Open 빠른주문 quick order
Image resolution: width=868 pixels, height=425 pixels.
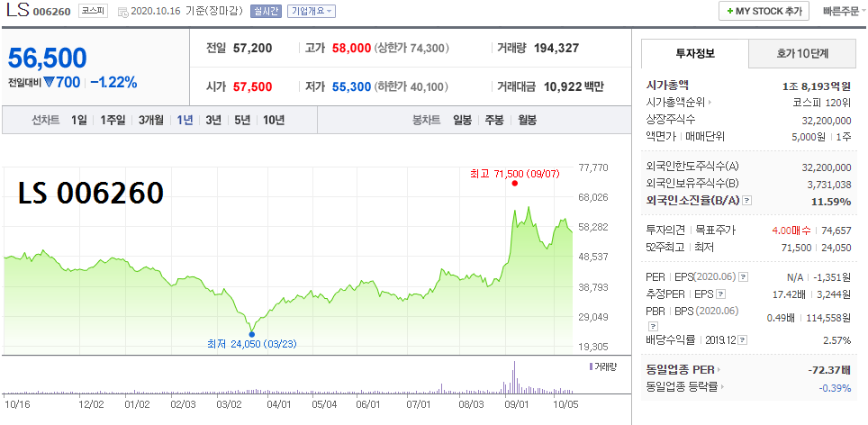click(x=843, y=11)
